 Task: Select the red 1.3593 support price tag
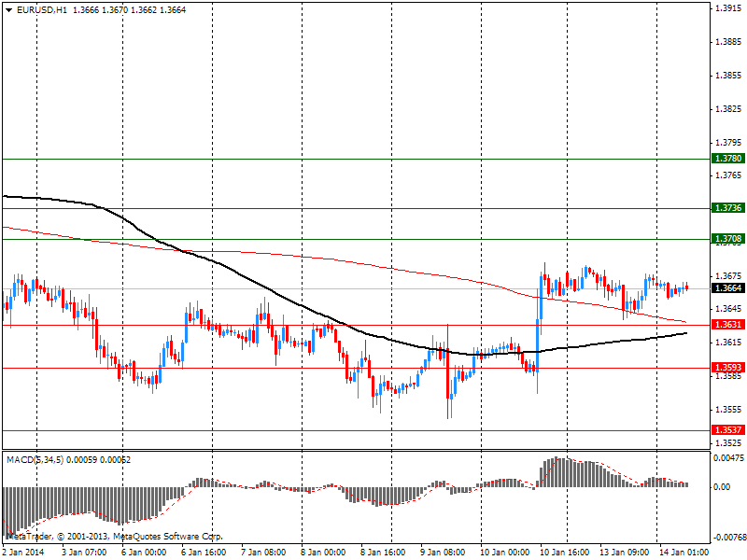(727, 368)
